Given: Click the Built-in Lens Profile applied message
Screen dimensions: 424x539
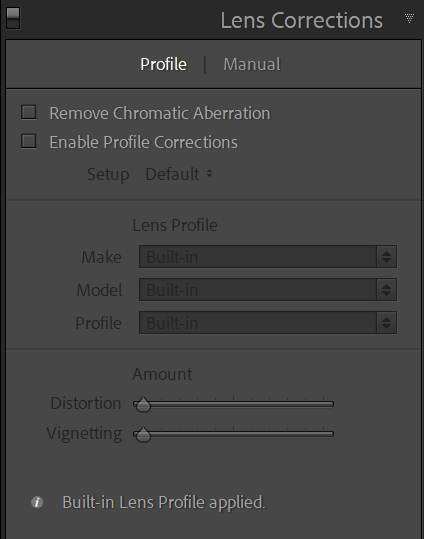Looking at the screenshot, I should [x=164, y=502].
